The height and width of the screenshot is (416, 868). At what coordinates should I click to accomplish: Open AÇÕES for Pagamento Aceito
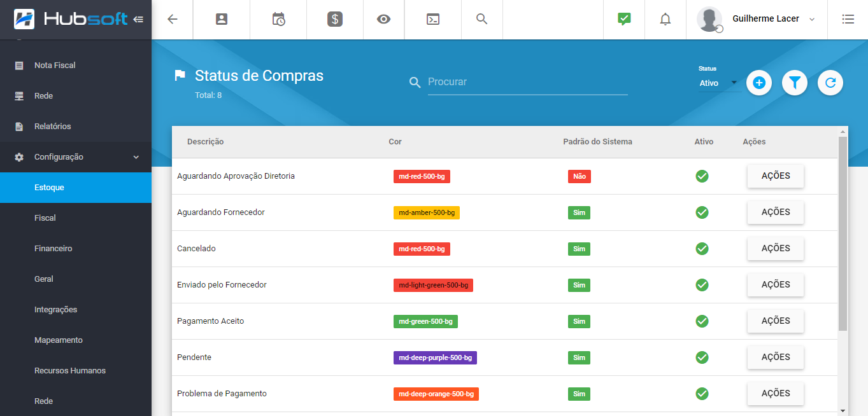tap(776, 321)
